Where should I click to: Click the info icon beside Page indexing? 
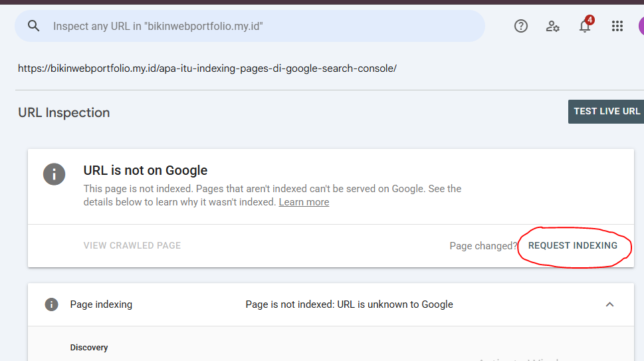(x=51, y=304)
